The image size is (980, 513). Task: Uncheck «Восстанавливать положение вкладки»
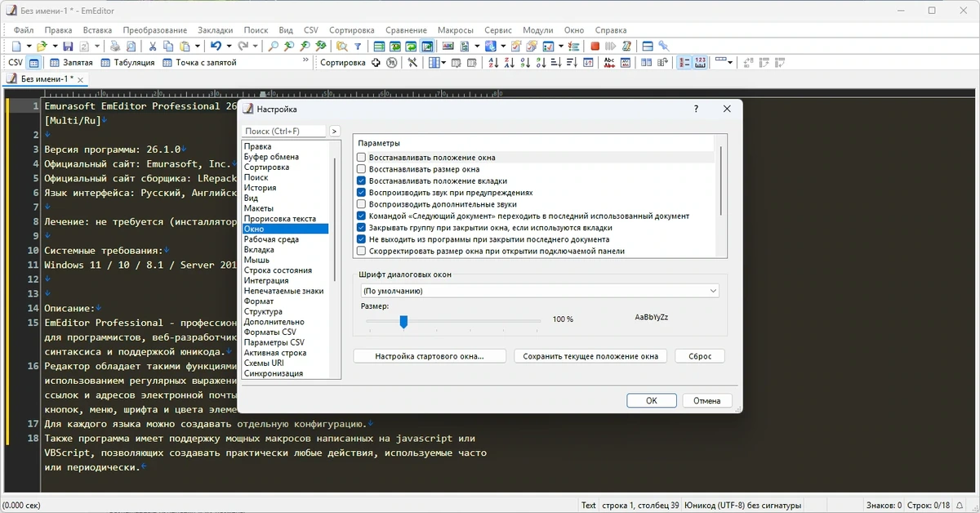pyautogui.click(x=361, y=181)
